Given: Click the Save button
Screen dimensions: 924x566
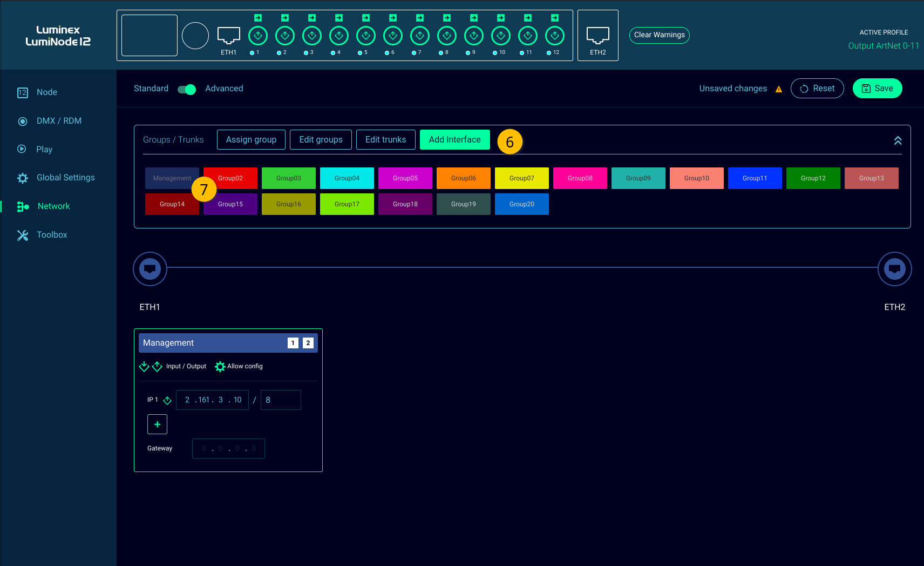Looking at the screenshot, I should [877, 89].
